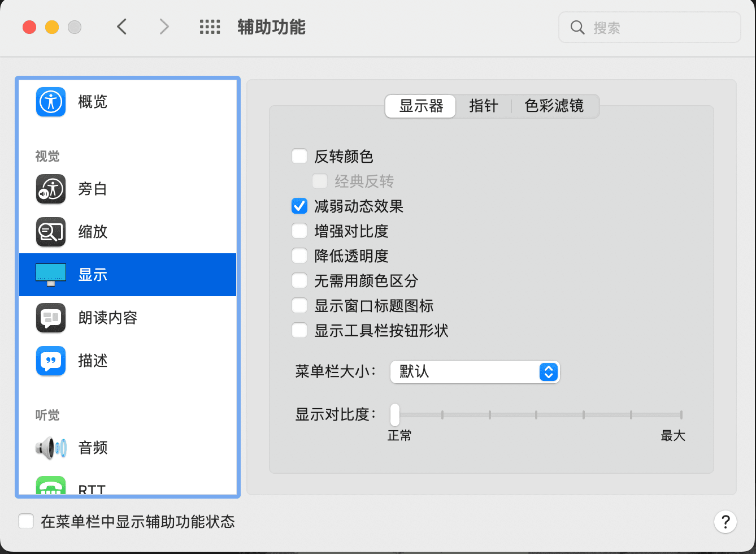
Task: Click the show-all grid icon in toolbar
Action: pos(210,27)
